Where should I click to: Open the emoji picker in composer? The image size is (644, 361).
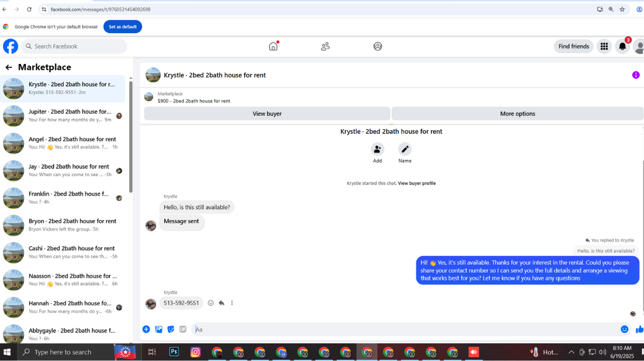[625, 329]
